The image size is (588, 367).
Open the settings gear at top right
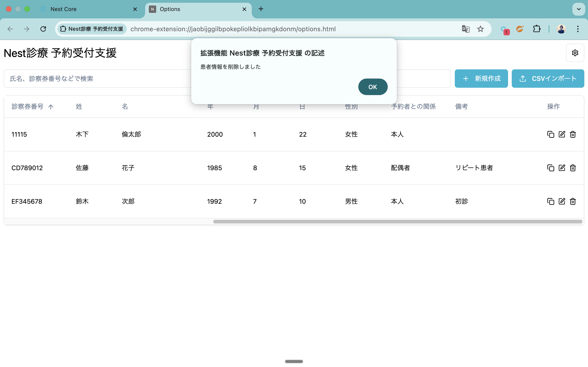(x=575, y=53)
